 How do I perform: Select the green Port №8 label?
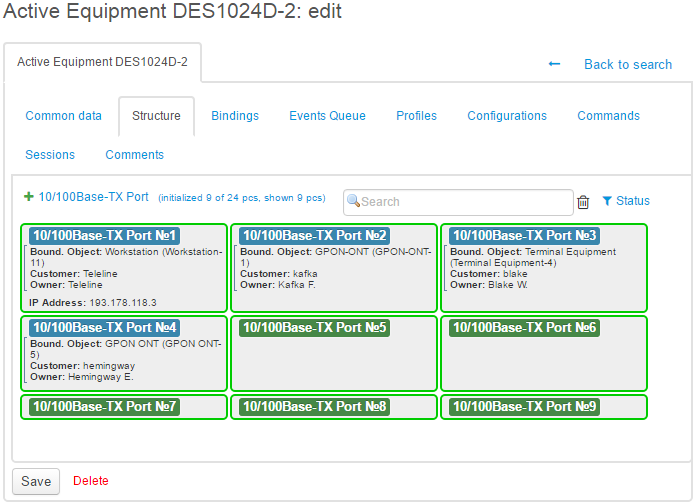click(315, 406)
